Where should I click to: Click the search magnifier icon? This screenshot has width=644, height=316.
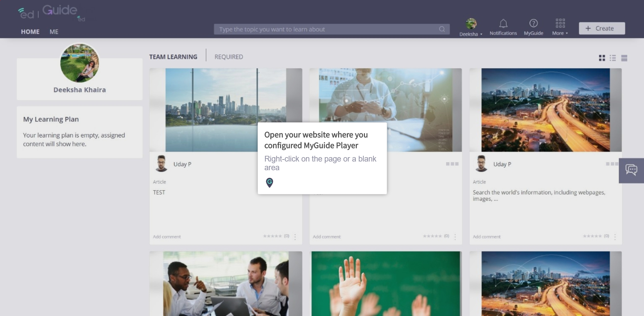(x=442, y=29)
